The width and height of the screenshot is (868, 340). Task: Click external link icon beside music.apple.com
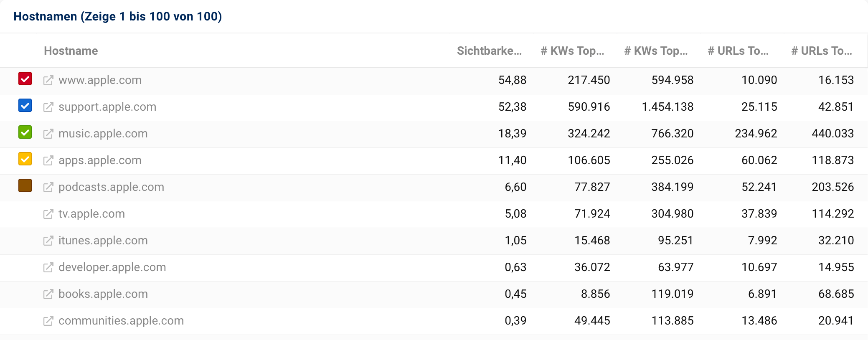pyautogui.click(x=48, y=134)
